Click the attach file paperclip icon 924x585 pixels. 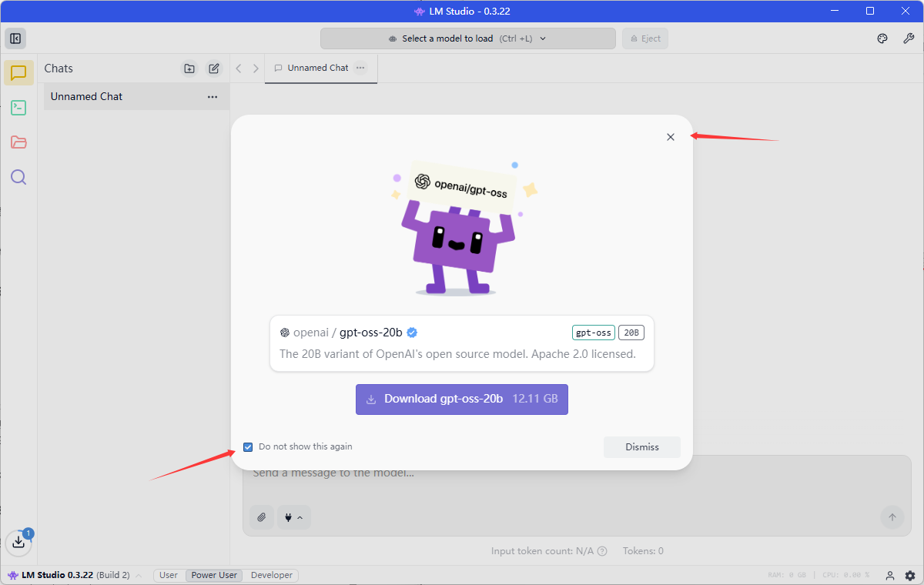[262, 517]
